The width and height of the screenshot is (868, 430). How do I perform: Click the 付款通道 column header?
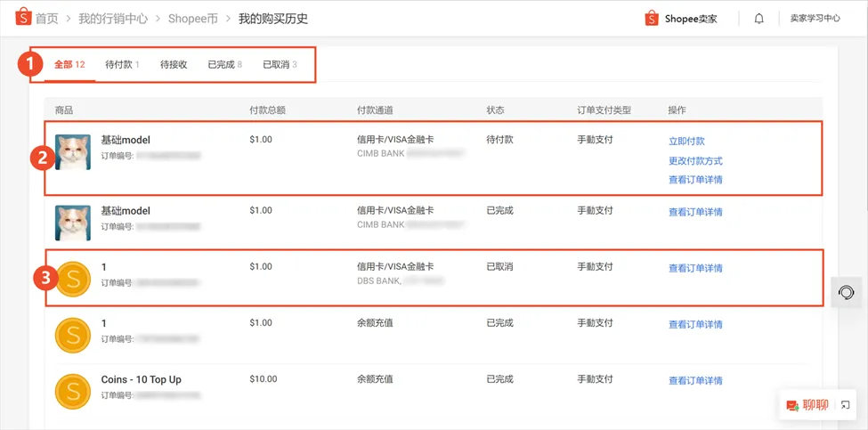375,110
